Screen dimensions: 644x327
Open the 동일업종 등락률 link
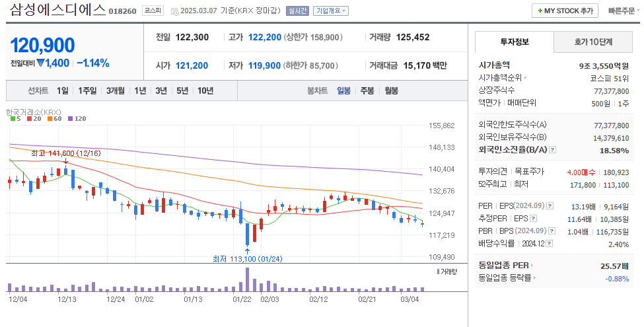pyautogui.click(x=507, y=278)
